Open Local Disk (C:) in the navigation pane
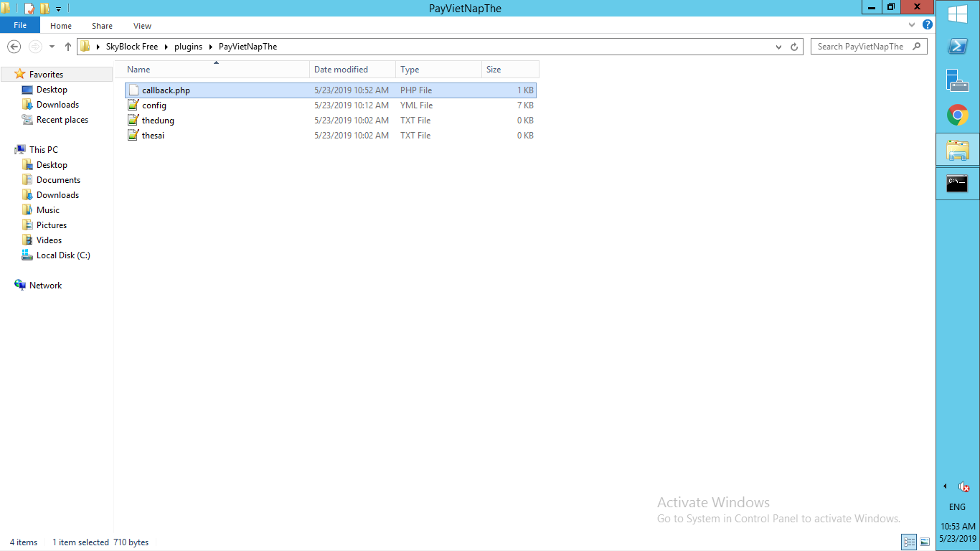The image size is (980, 551). point(63,255)
